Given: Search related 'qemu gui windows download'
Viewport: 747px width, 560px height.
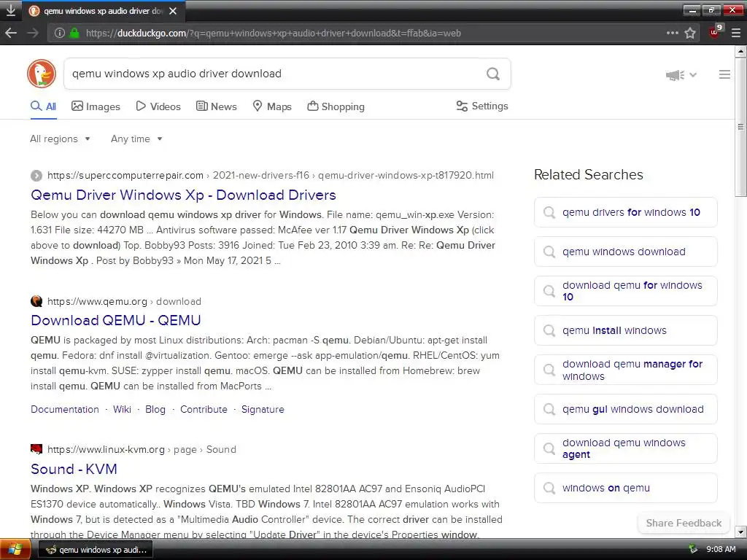Looking at the screenshot, I should point(625,409).
